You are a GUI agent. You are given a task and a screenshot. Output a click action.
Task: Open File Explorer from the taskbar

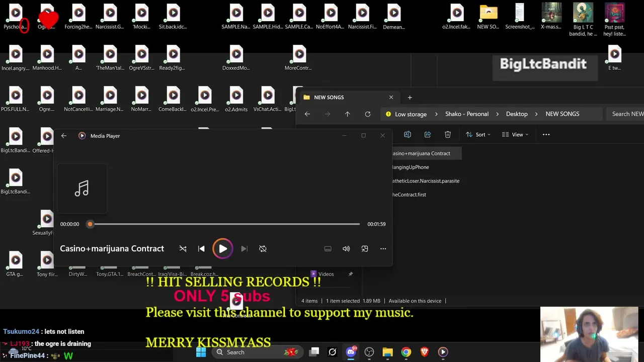tap(387, 352)
